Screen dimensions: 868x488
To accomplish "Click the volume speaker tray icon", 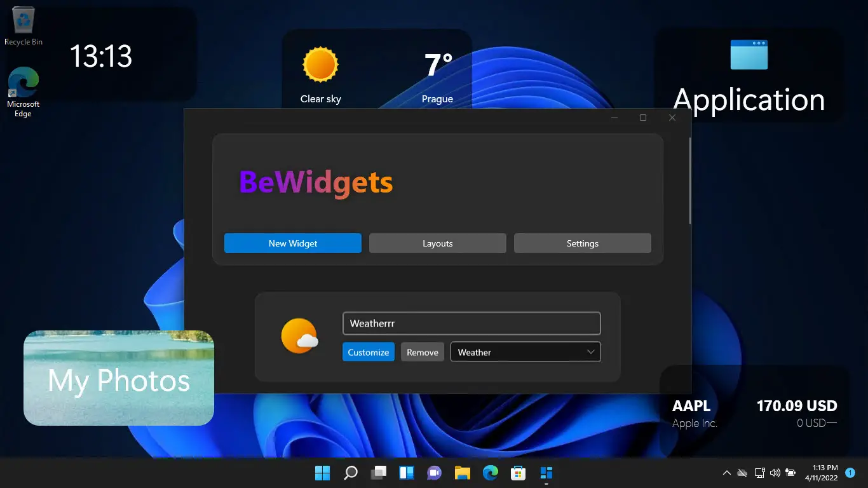I will (x=775, y=473).
